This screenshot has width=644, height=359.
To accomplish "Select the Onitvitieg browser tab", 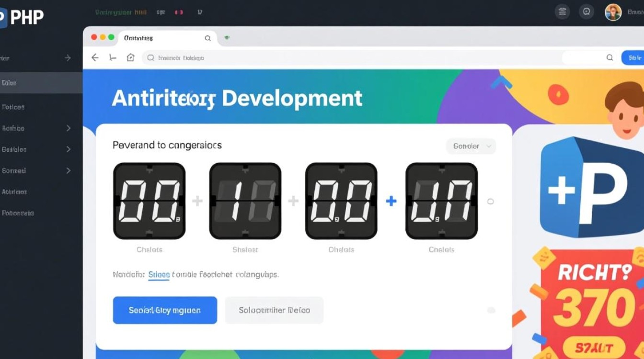I will 139,38.
